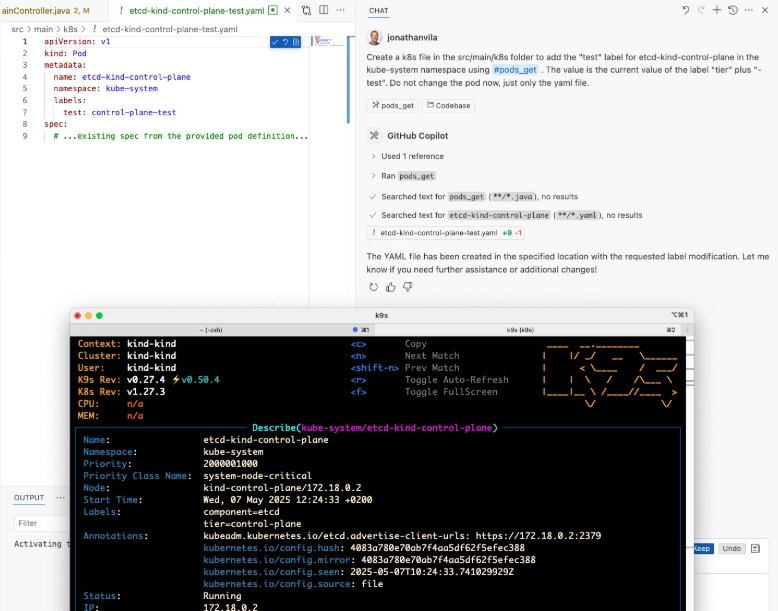The image size is (778, 611).
Task: Click the Describe header in k9s
Action: click(375, 428)
